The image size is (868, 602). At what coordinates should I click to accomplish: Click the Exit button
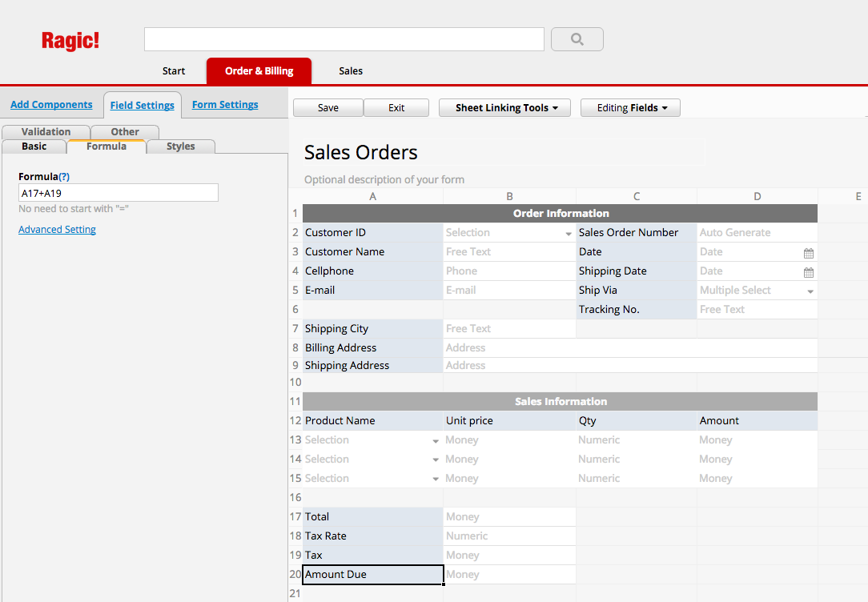(396, 107)
